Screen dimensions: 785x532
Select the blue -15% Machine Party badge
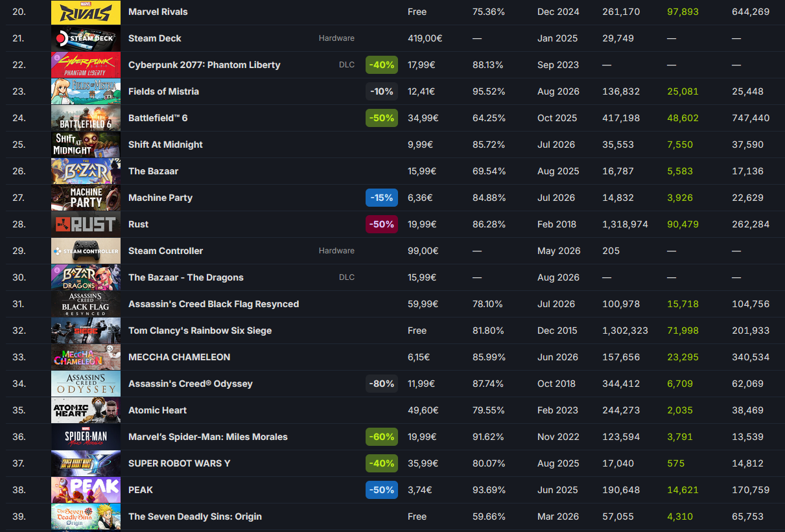tap(382, 198)
